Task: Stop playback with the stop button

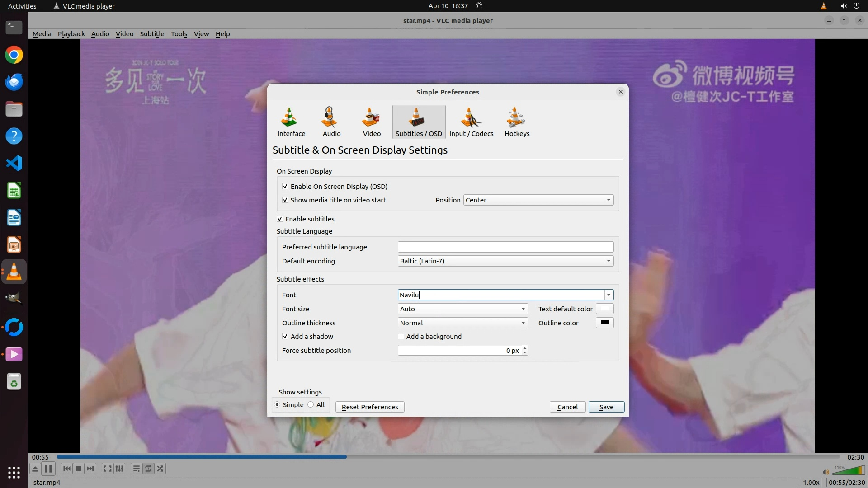Action: click(79, 469)
